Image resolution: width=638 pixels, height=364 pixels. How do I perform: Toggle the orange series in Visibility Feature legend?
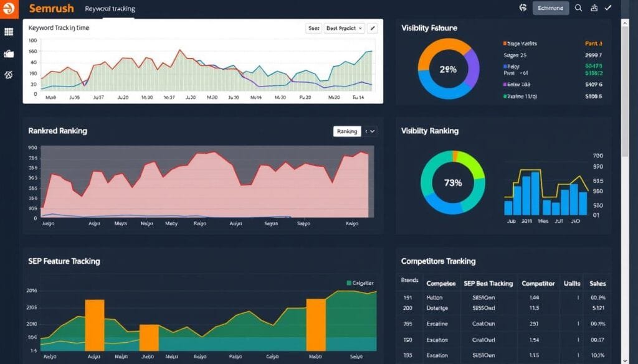coord(505,44)
